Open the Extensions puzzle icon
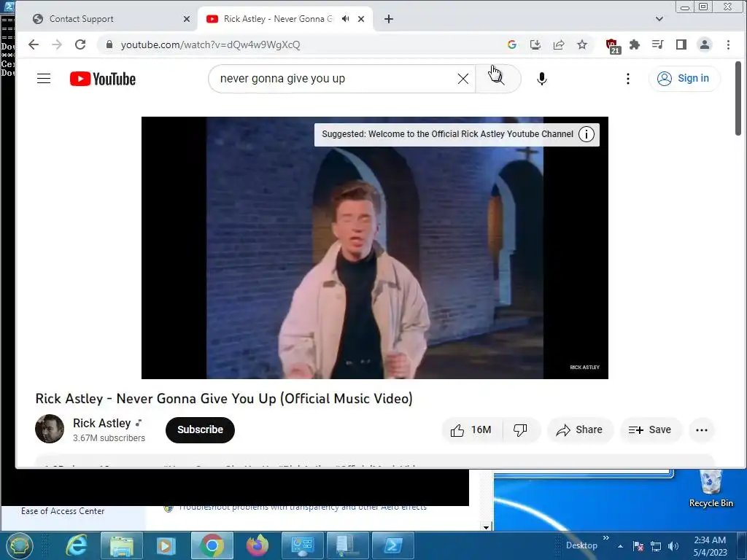Image resolution: width=747 pixels, height=560 pixels. point(635,44)
